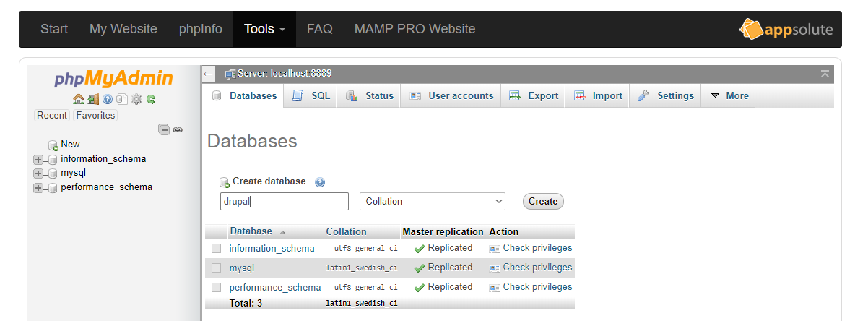Image resolution: width=868 pixels, height=321 pixels.
Task: Click the Create button
Action: pyautogui.click(x=543, y=201)
